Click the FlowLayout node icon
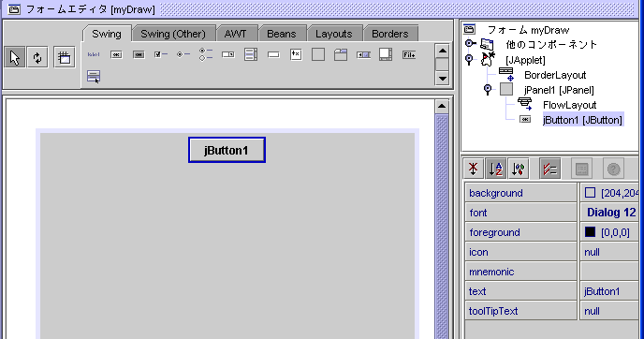The image size is (644, 339). coord(525,104)
